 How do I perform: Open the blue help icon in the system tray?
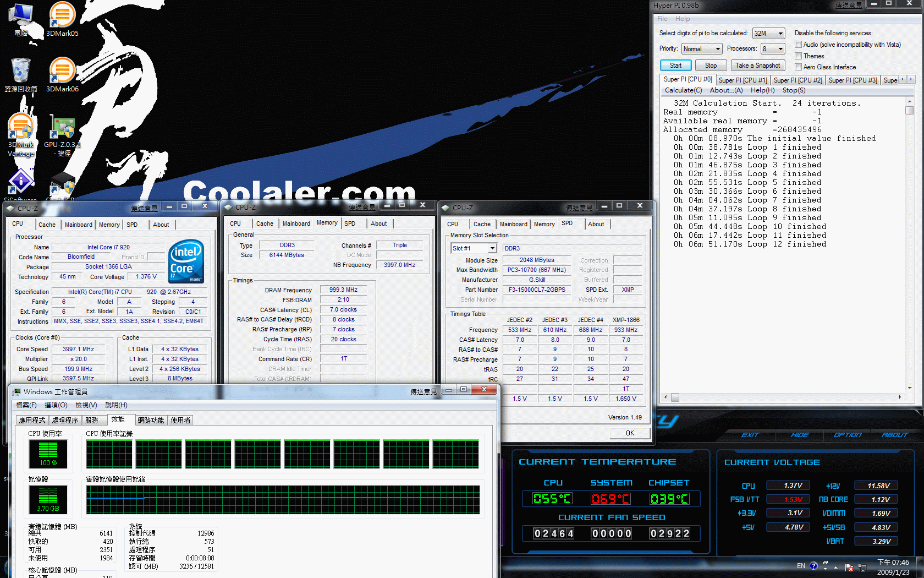[814, 566]
